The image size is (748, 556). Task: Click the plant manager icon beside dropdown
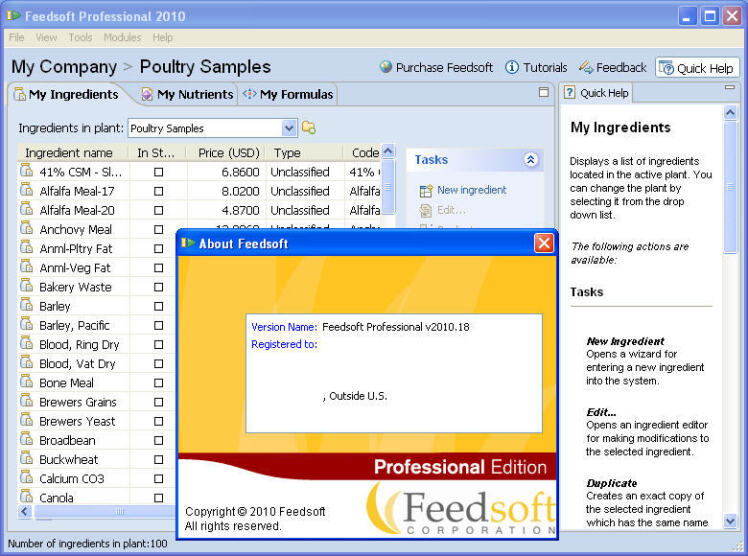click(x=309, y=128)
